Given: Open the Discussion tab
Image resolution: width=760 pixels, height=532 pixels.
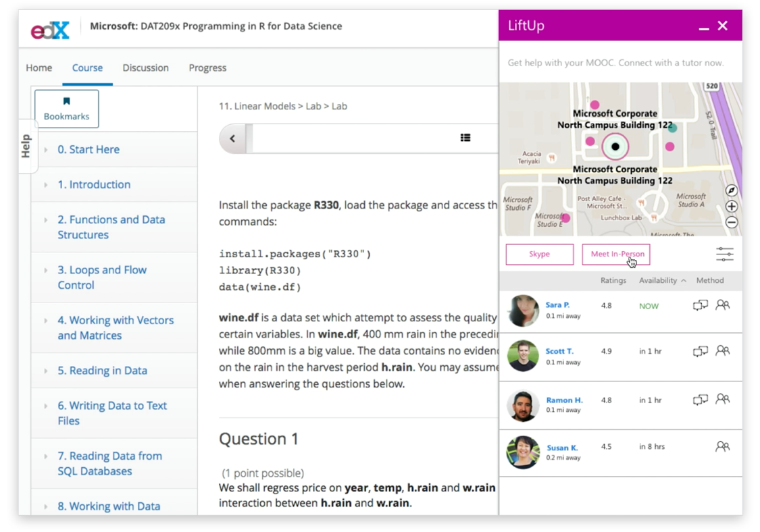Looking at the screenshot, I should tap(145, 68).
